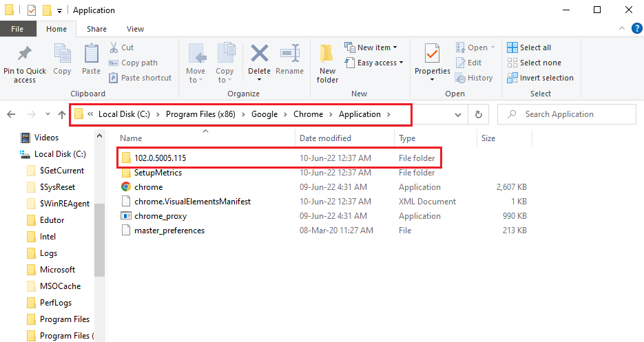Click the Edit ribbon command
This screenshot has height=342, width=644.
click(468, 63)
